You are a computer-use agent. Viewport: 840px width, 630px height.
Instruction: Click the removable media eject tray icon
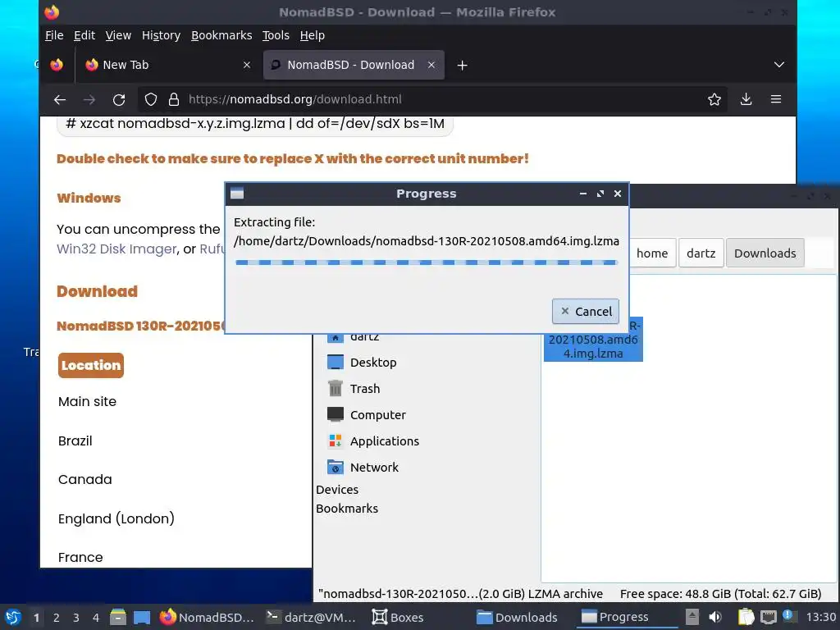pyautogui.click(x=692, y=617)
